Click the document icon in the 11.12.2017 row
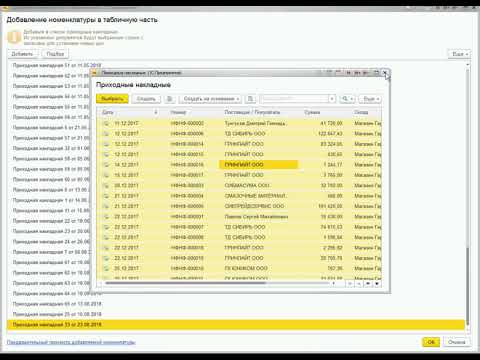 point(106,123)
